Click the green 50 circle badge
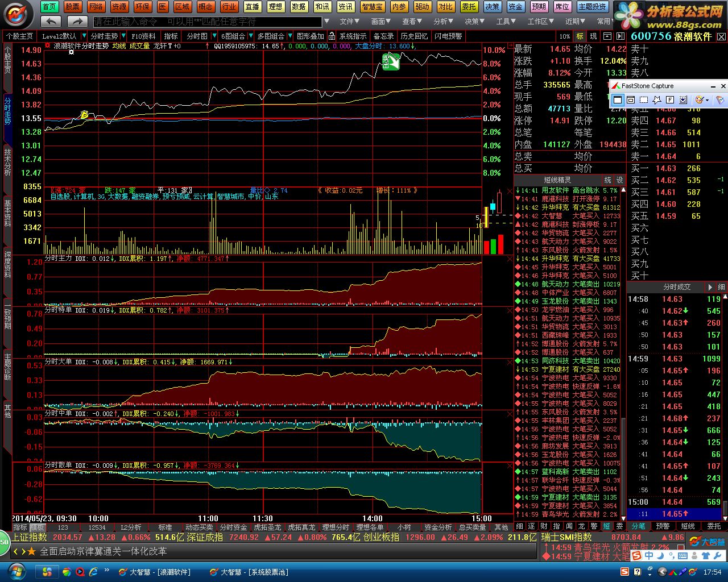The height and width of the screenshot is (582, 728). pyautogui.click(x=4, y=543)
